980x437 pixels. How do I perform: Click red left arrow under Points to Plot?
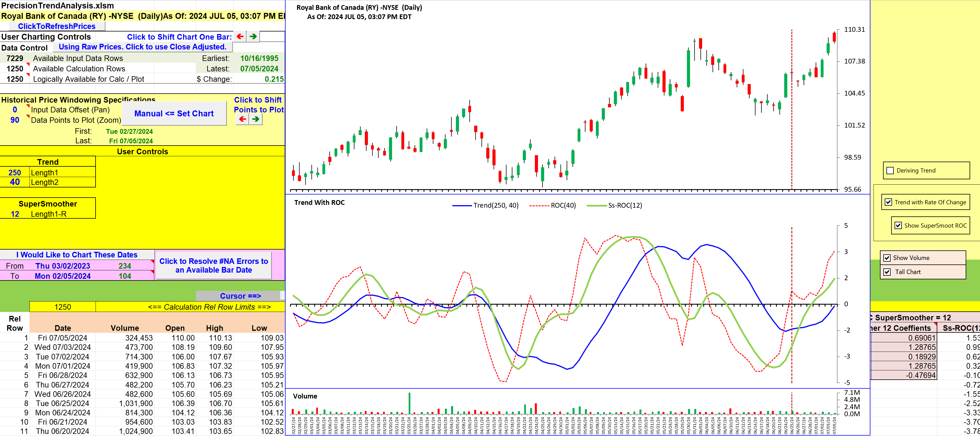coord(242,119)
